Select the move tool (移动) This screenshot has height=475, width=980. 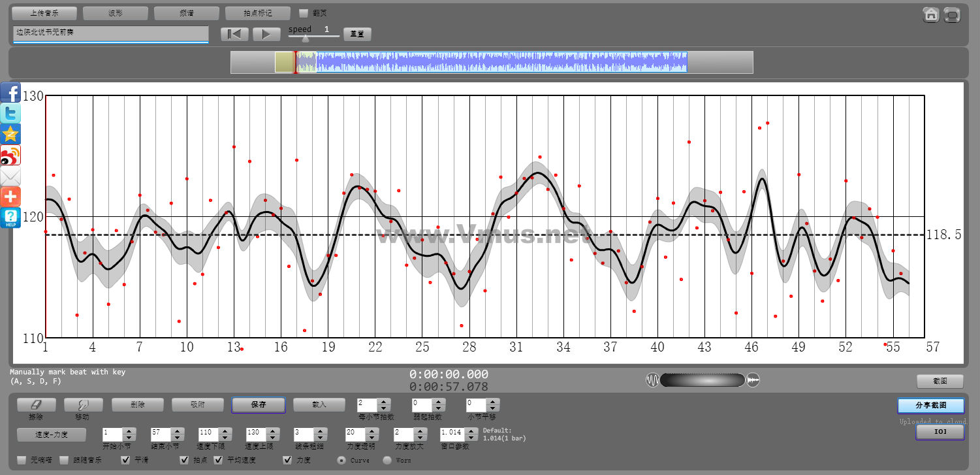click(x=83, y=405)
